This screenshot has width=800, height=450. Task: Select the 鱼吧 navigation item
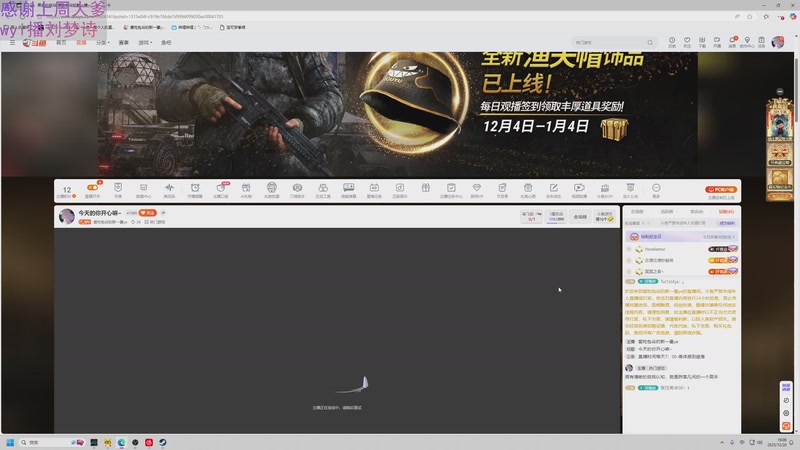pos(166,43)
